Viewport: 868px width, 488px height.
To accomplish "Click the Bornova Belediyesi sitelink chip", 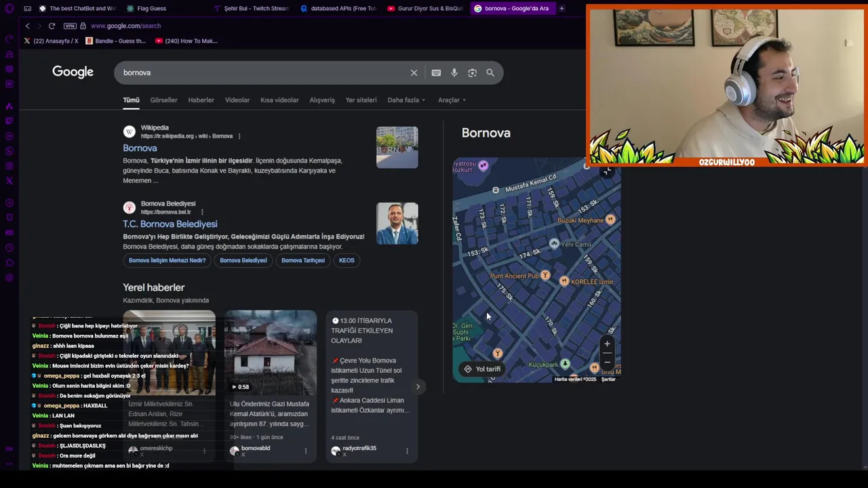I will click(x=243, y=260).
